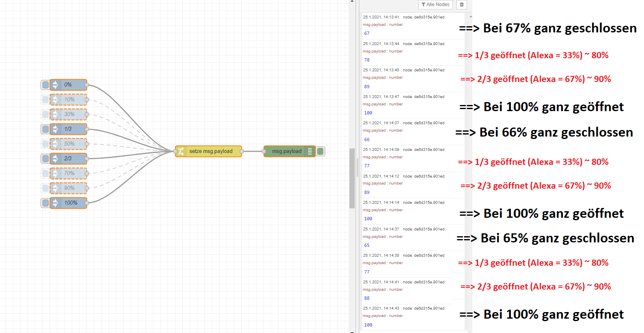Click the arrow icon on 1/3 inject node
The image size is (644, 333).
[x=55, y=129]
